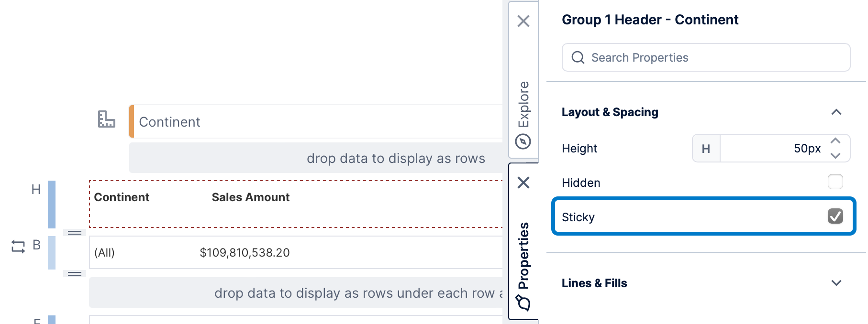The width and height of the screenshot is (868, 324).
Task: Click the table layout corner icon
Action: [106, 119]
